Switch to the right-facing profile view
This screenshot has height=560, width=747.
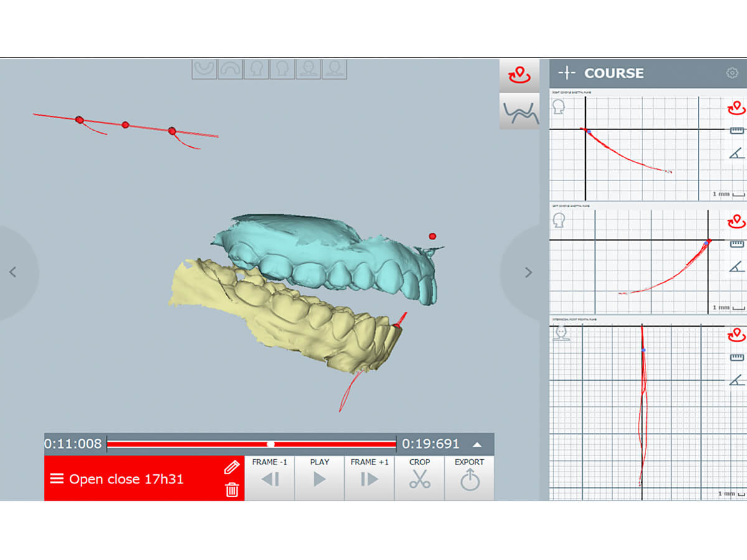click(283, 69)
